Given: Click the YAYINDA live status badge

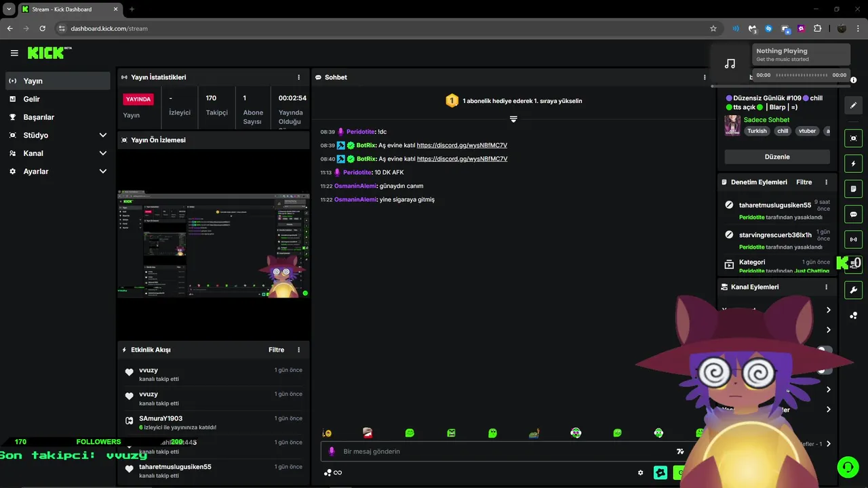Looking at the screenshot, I should click(138, 99).
